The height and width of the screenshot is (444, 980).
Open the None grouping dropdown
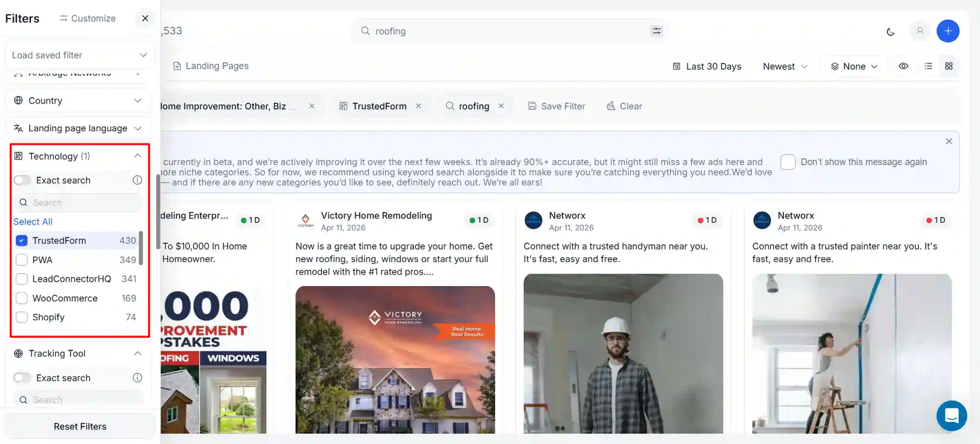point(854,66)
